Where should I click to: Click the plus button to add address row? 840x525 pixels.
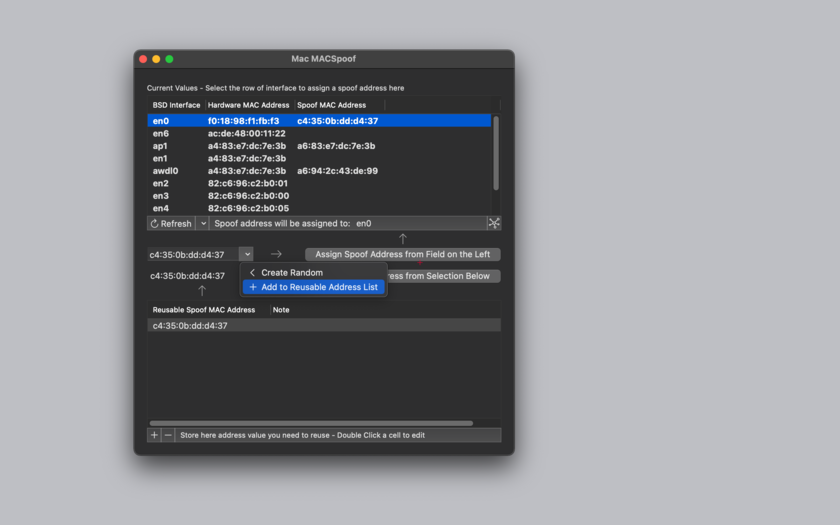[x=154, y=435]
